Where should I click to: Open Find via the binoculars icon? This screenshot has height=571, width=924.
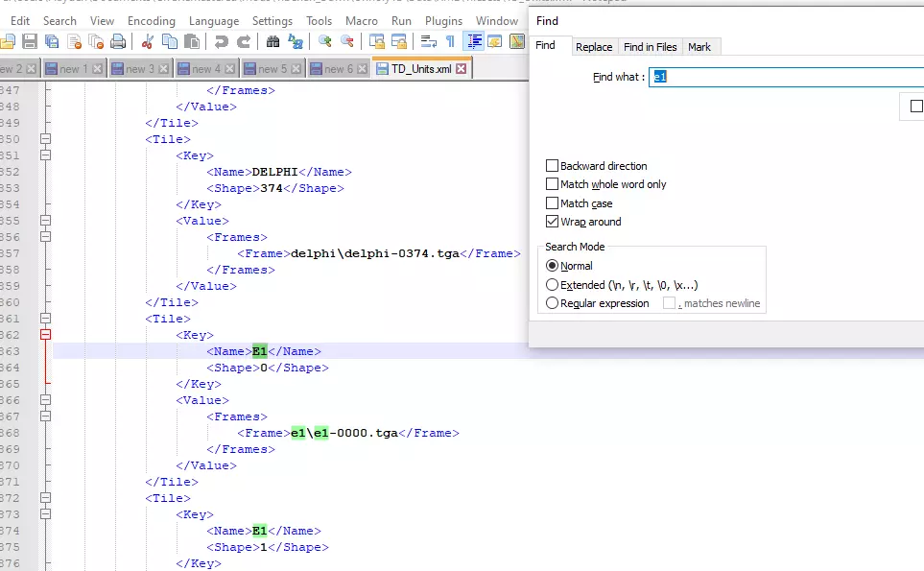272,41
